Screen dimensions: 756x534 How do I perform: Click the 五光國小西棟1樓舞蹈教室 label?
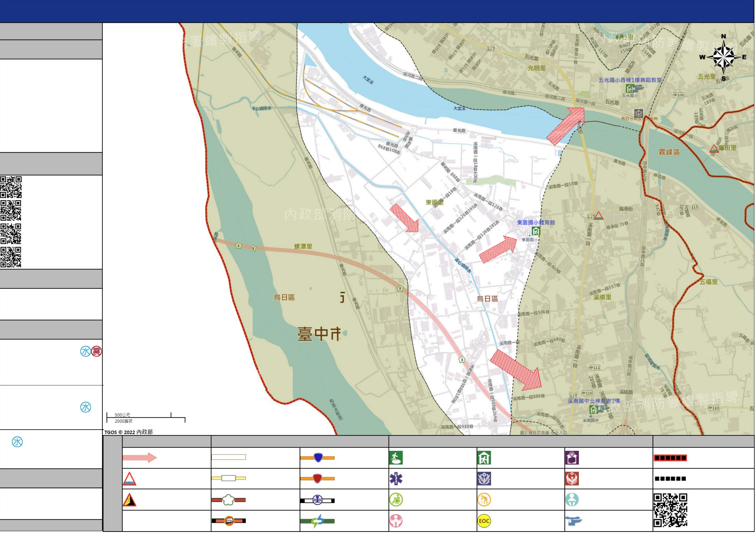630,80
